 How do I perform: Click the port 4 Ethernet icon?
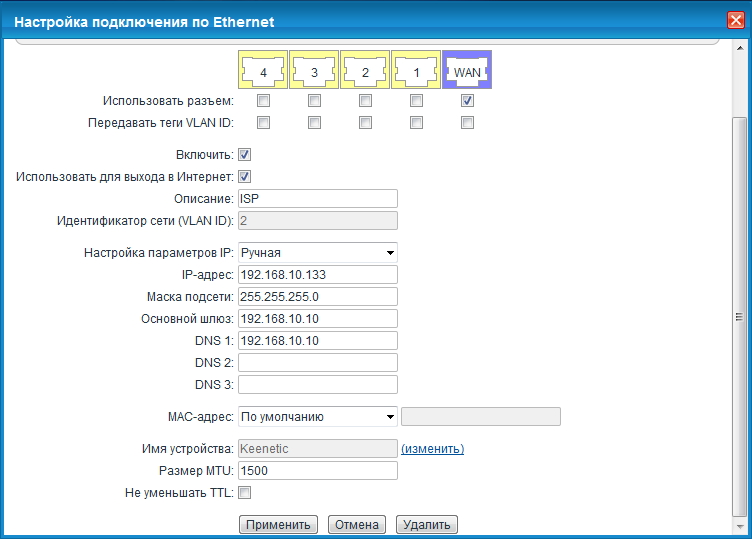click(263, 71)
